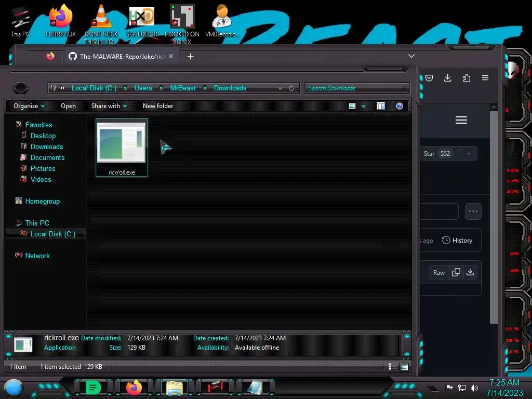
Task: Select rickroll.exe file thumbnail
Action: point(122,147)
